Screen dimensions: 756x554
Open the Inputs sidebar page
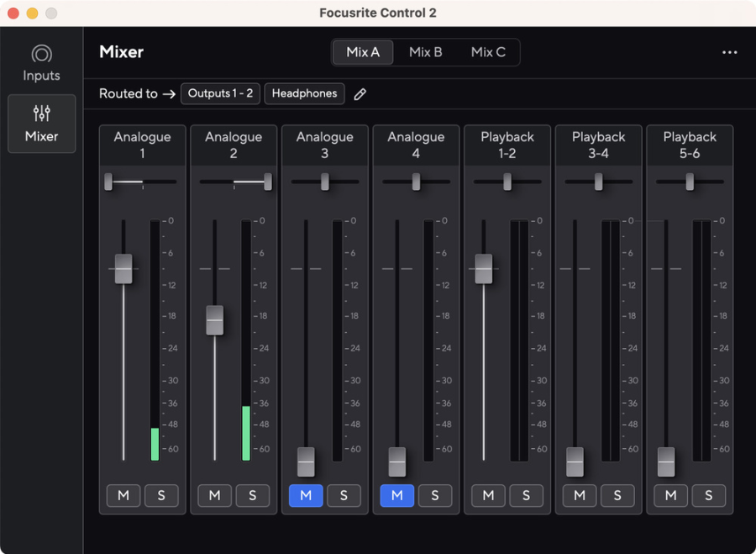coord(41,63)
